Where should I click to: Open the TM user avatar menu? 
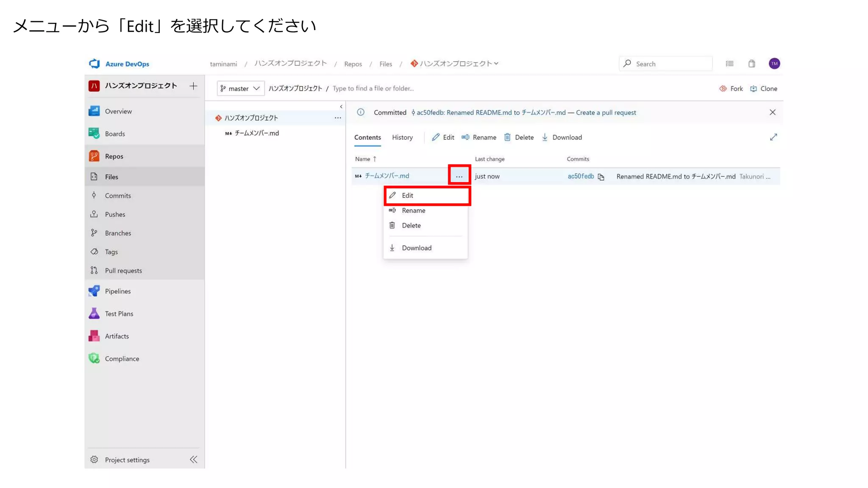pyautogui.click(x=774, y=64)
